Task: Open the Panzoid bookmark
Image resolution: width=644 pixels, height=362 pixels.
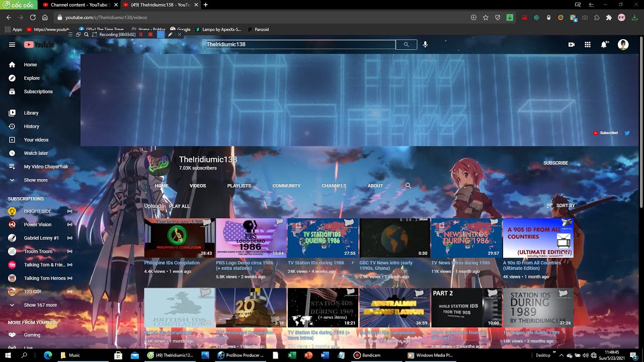Action: [x=258, y=29]
